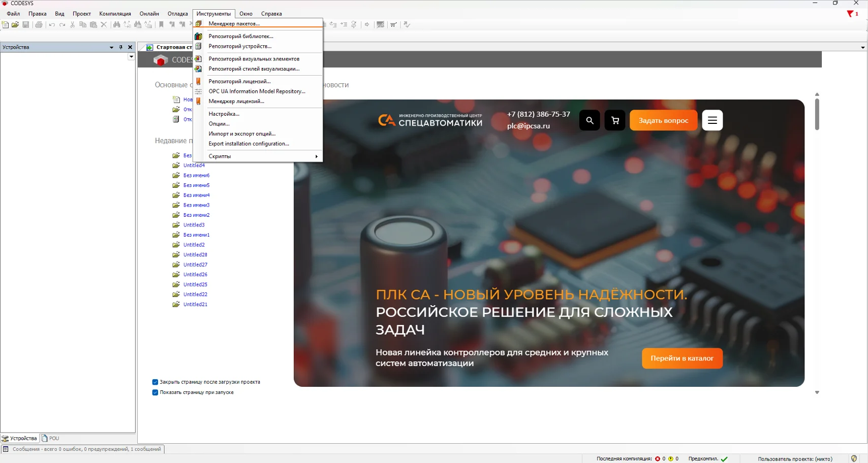
Task: Click the yellow warning count icon in status bar
Action: coord(671,459)
